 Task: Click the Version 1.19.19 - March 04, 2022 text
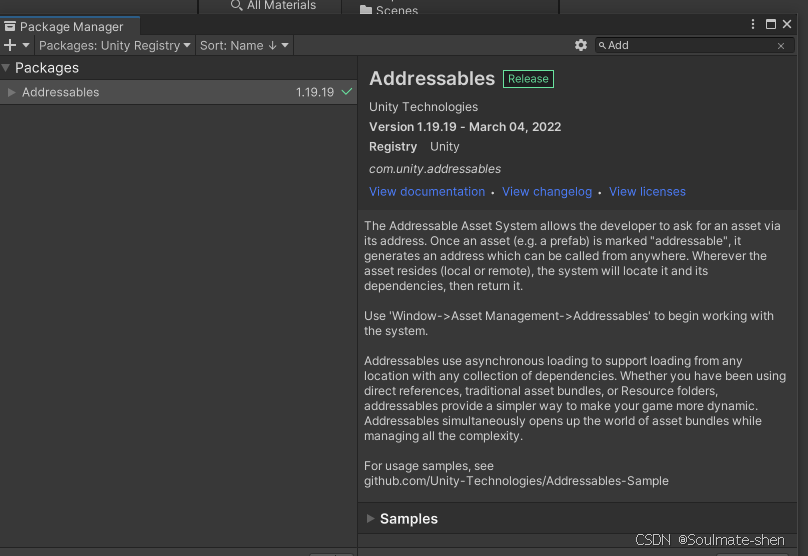[465, 127]
